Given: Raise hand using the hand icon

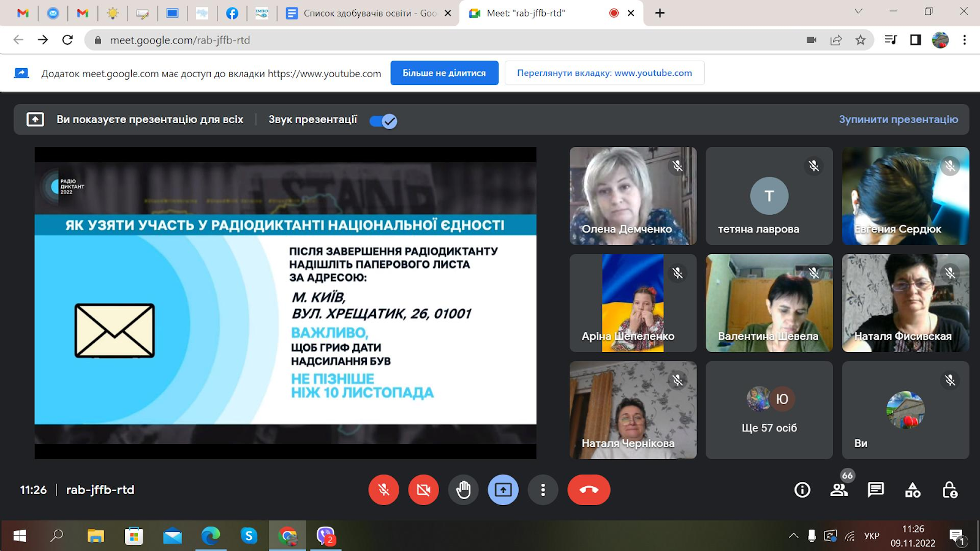Looking at the screenshot, I should pos(463,490).
